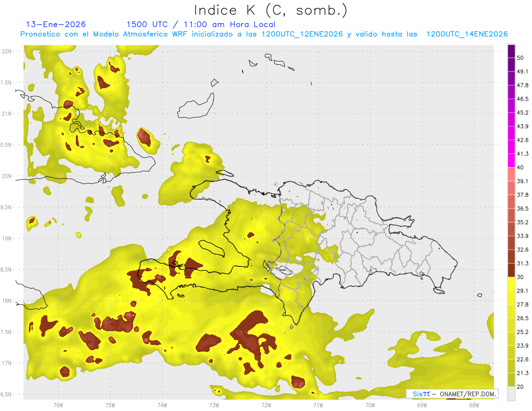
Task: Click the '69W' longitude label
Action: 422,405
